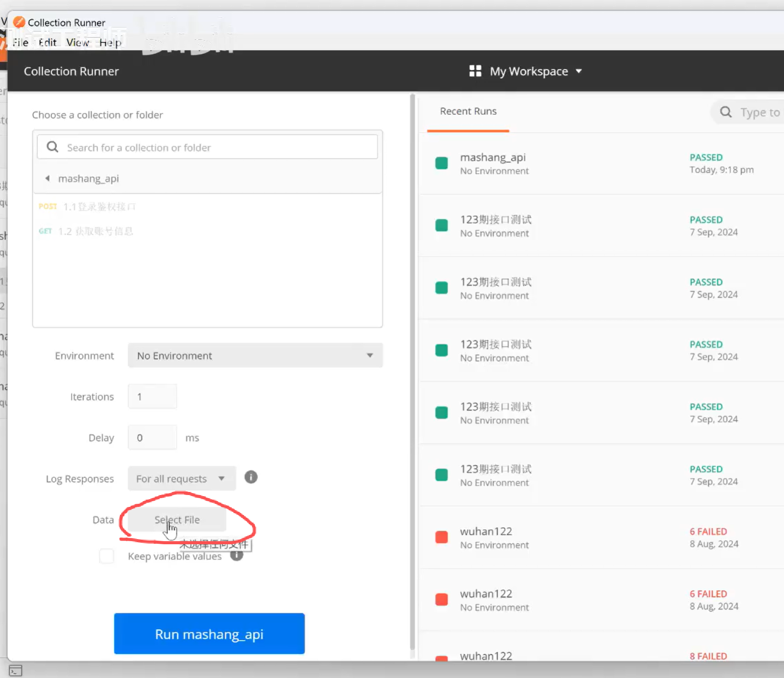Open the No Environment dropdown
Screen dimensions: 784x678
pos(255,355)
